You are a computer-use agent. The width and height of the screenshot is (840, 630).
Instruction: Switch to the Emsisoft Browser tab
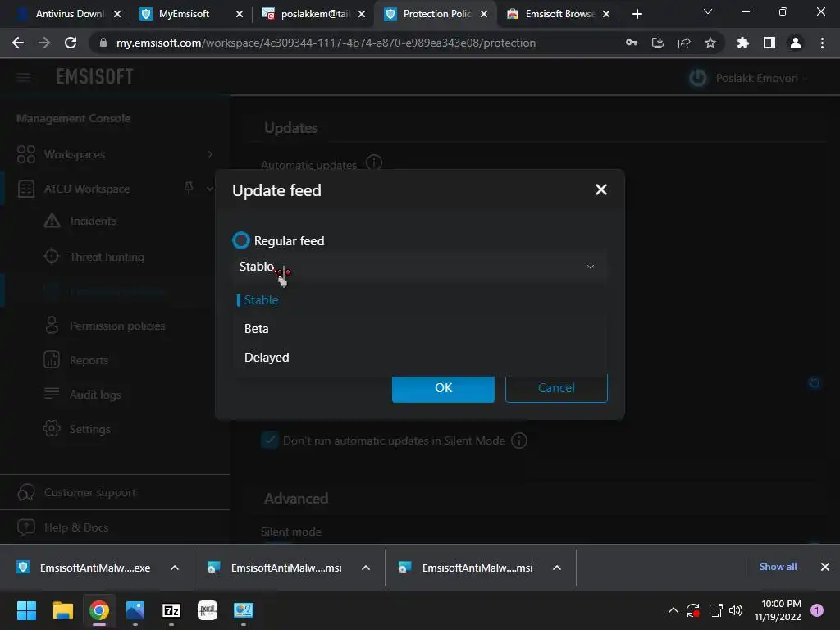pyautogui.click(x=557, y=14)
